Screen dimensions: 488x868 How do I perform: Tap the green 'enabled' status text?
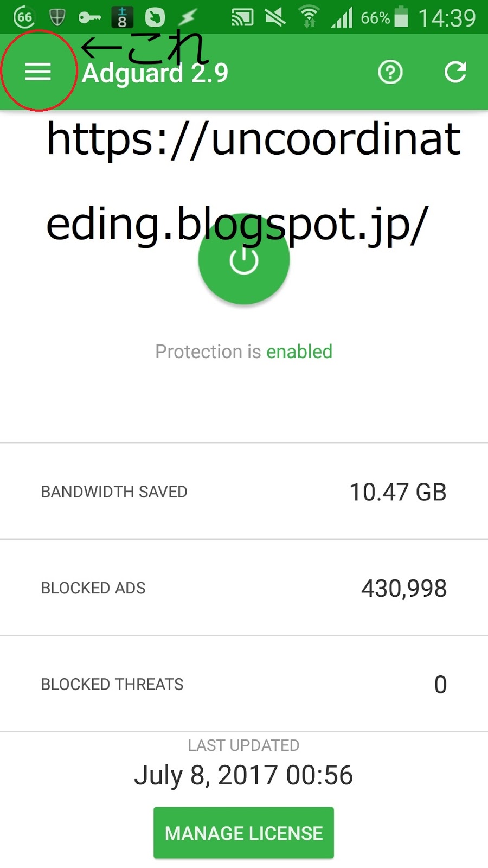point(299,352)
